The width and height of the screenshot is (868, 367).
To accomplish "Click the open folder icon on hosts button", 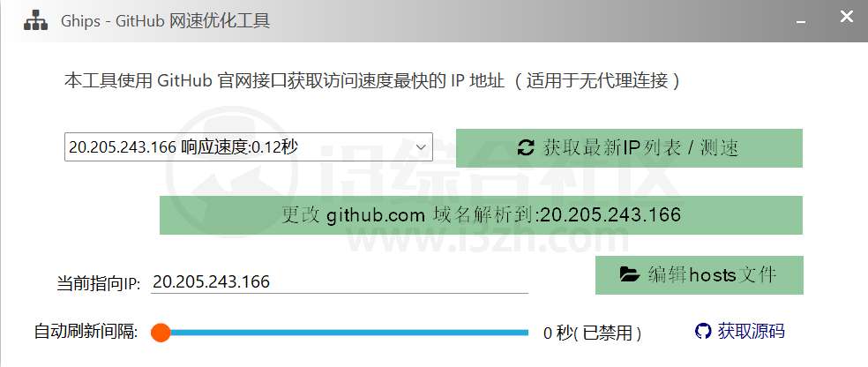I will point(630,274).
